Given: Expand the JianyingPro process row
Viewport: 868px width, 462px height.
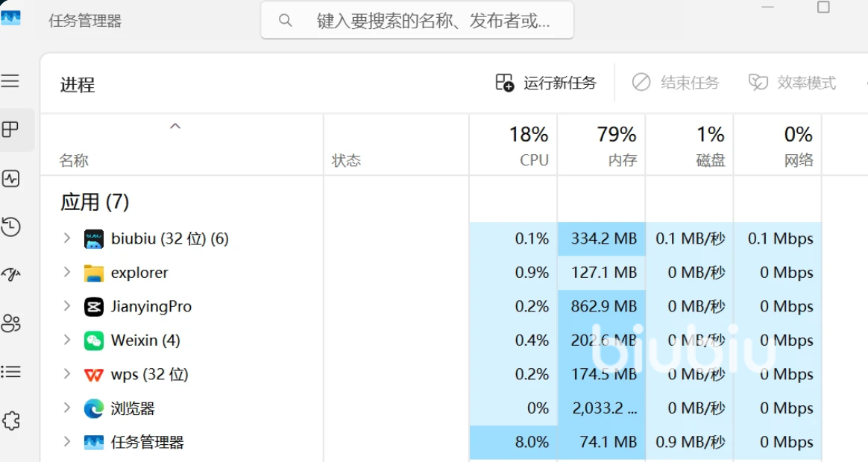Looking at the screenshot, I should click(67, 306).
